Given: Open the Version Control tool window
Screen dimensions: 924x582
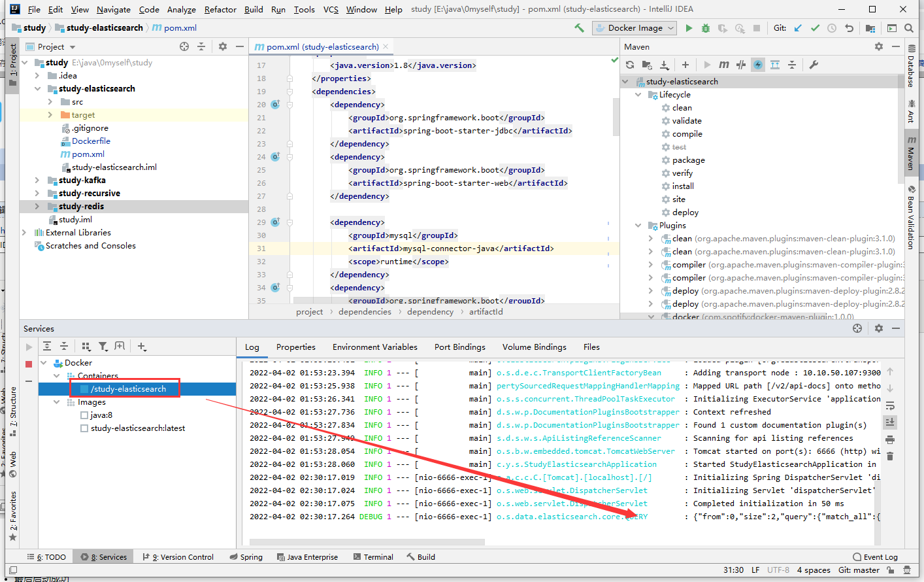Looking at the screenshot, I should pyautogui.click(x=178, y=557).
